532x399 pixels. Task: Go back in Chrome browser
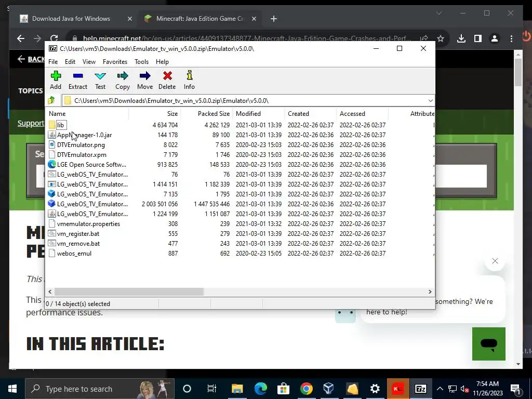[x=21, y=38]
